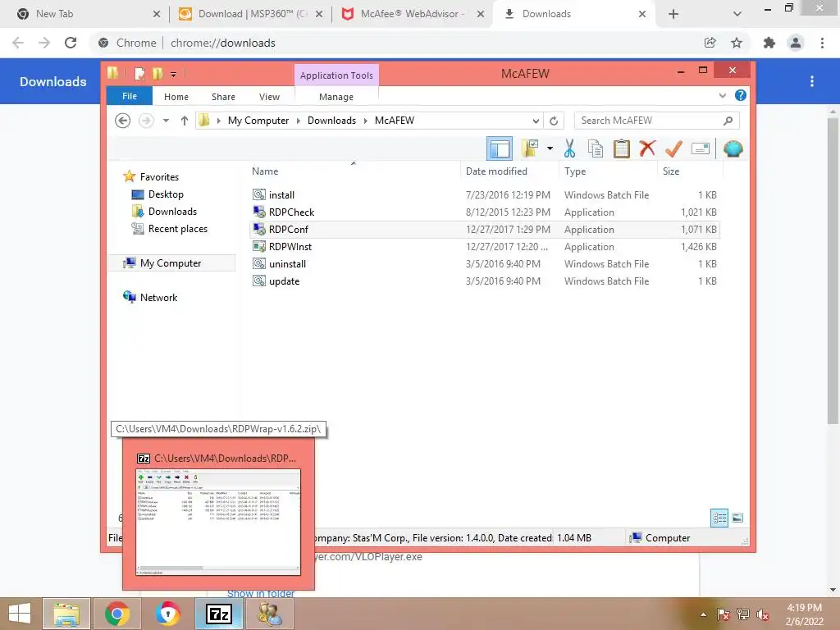The width and height of the screenshot is (840, 630).
Task: Sort files by Type column header
Action: click(x=575, y=171)
